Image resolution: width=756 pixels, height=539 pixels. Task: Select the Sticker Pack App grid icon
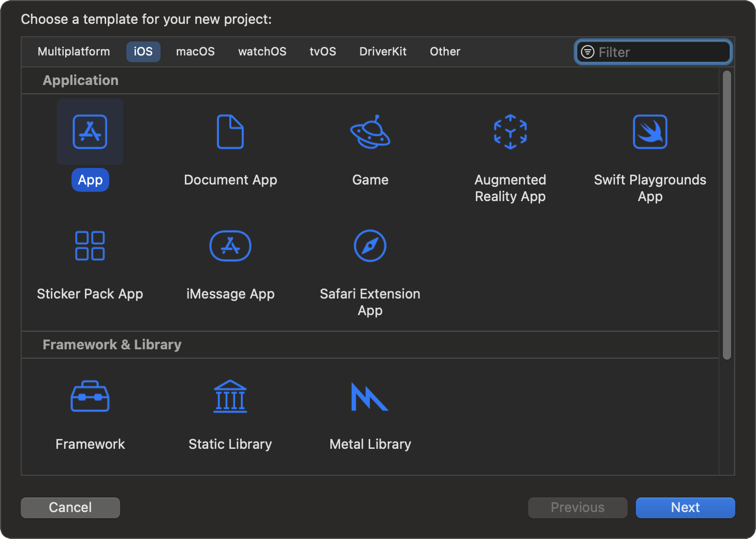[x=90, y=246]
